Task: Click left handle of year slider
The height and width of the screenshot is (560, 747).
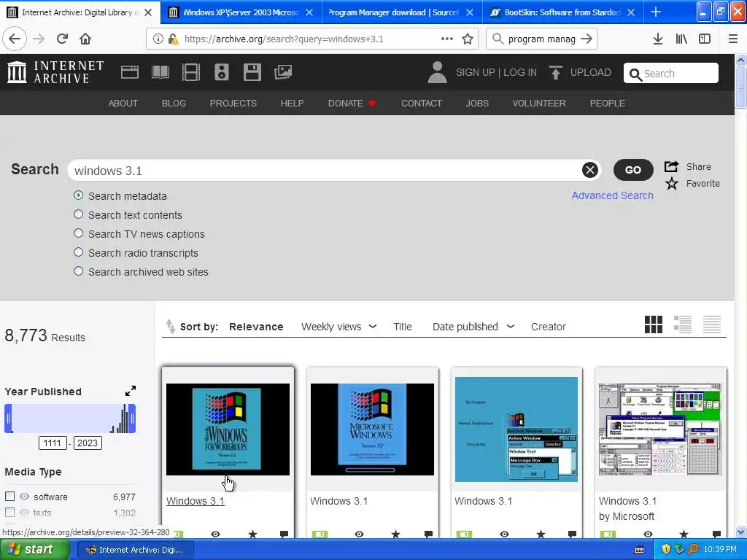Action: pos(8,419)
